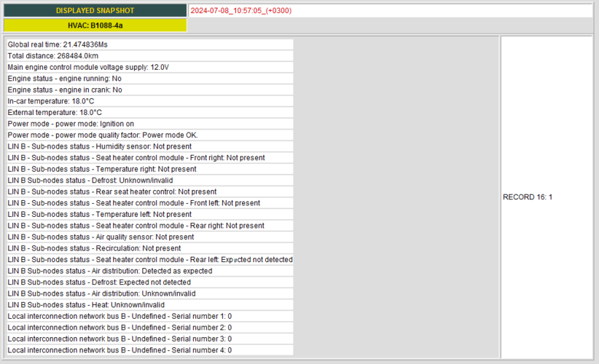Viewport: 599px width, 364px height.
Task: Select Seat heater Rear right row
Action: pos(150,226)
